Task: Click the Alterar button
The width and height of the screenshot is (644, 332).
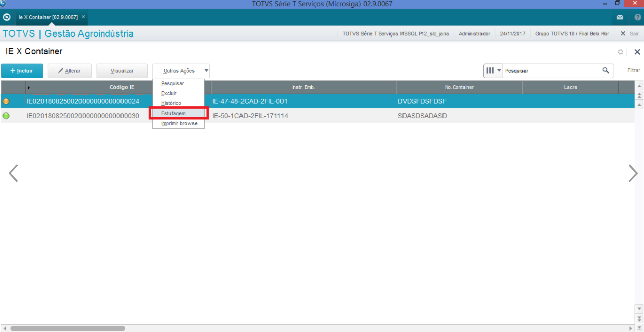Action: tap(70, 71)
